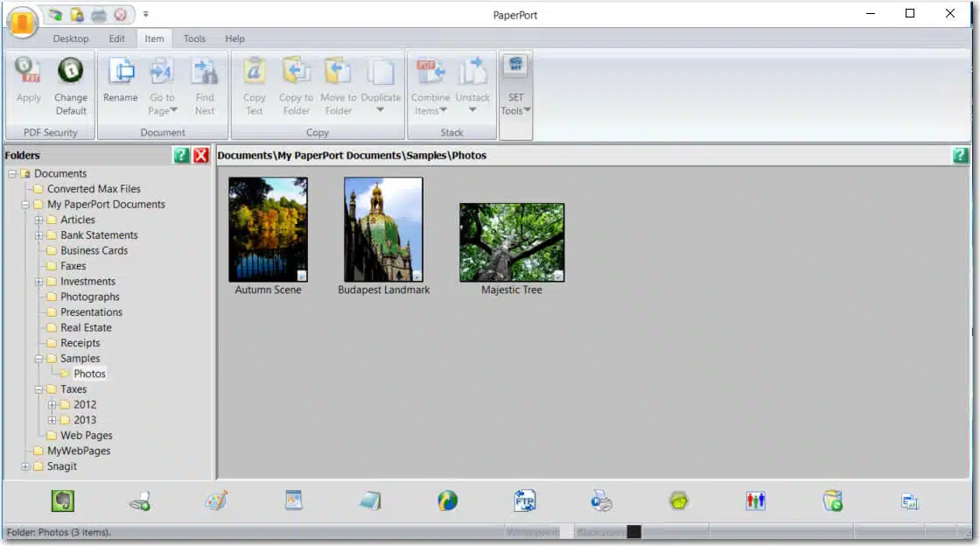
Task: Open the quick access toolbar customize arrow
Action: pos(145,14)
